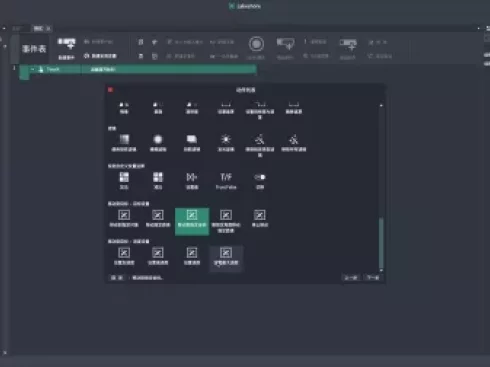
Task: Choose the first grid icon left of True/False
Action: click(x=124, y=181)
